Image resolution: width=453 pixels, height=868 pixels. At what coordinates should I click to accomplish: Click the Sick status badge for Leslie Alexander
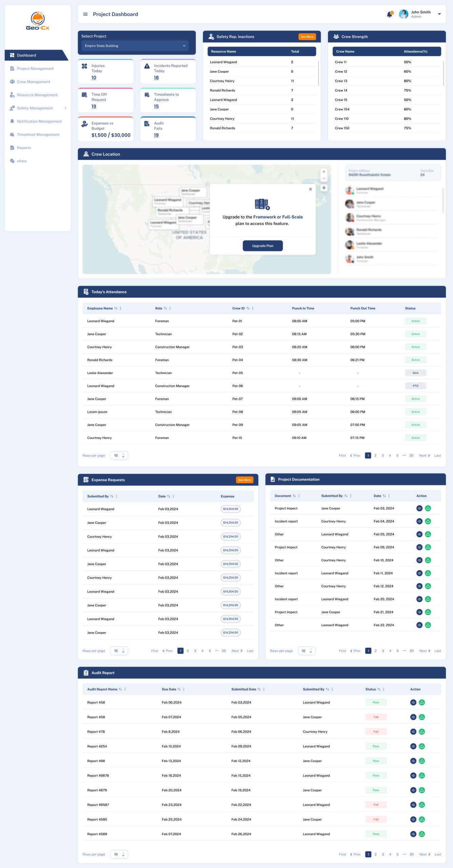[416, 373]
